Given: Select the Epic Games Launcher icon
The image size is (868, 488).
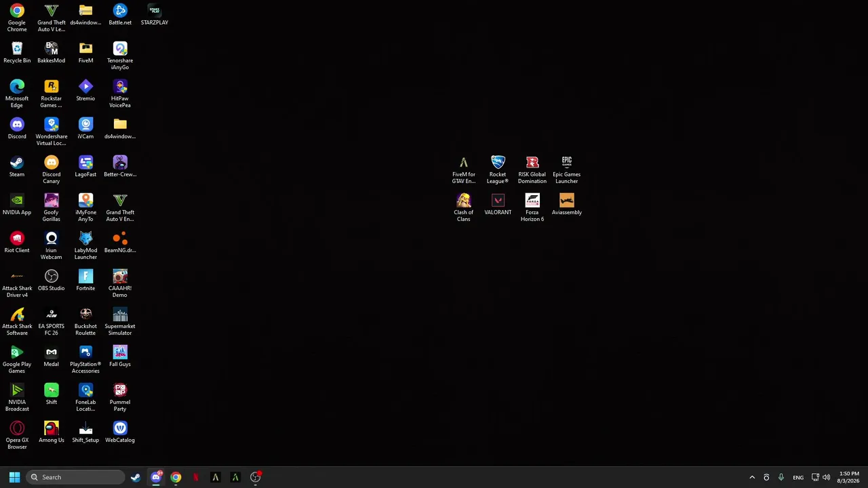Looking at the screenshot, I should click(567, 169).
